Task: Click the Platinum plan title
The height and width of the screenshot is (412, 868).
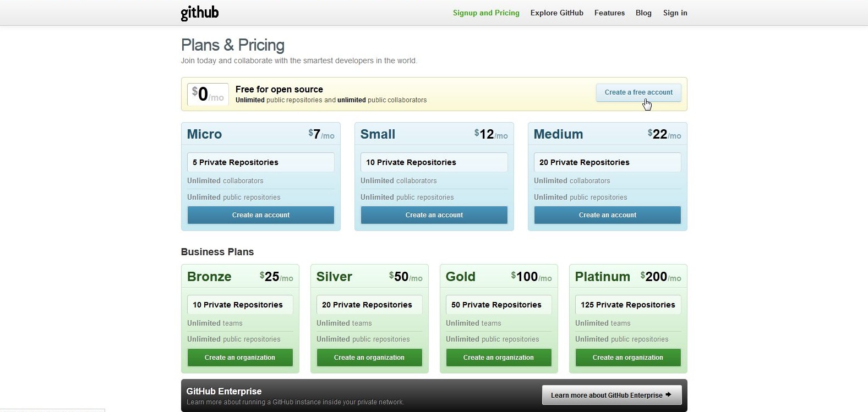Action: click(x=603, y=277)
